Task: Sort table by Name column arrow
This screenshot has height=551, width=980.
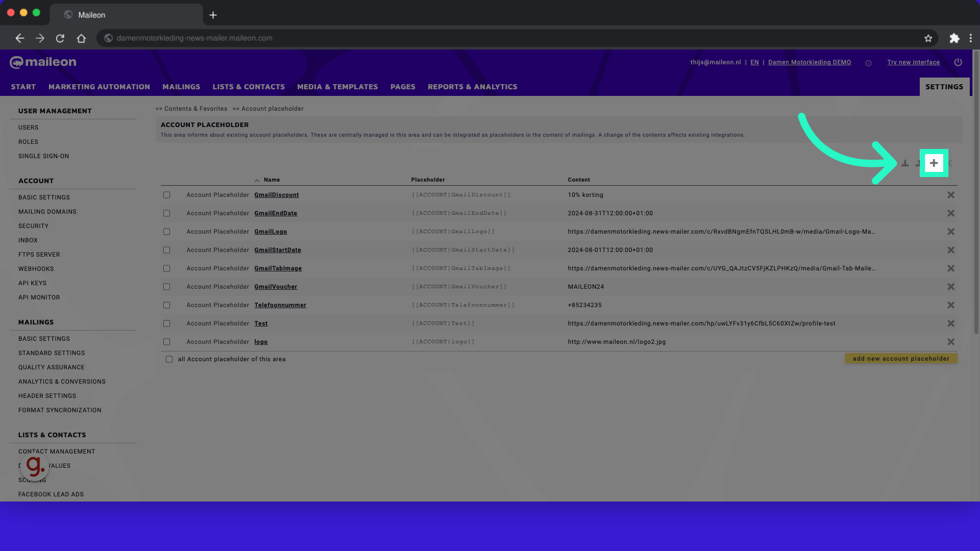Action: click(257, 181)
